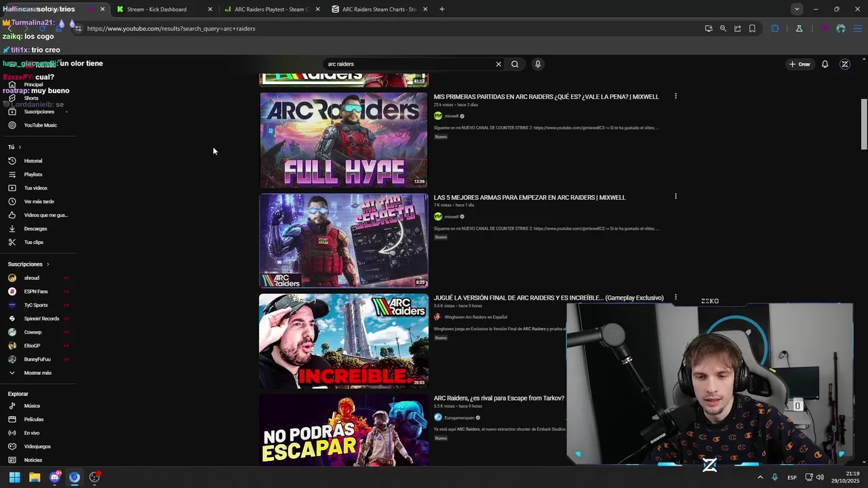
Task: Open the browser zoom magnifier icon
Action: [723, 28]
